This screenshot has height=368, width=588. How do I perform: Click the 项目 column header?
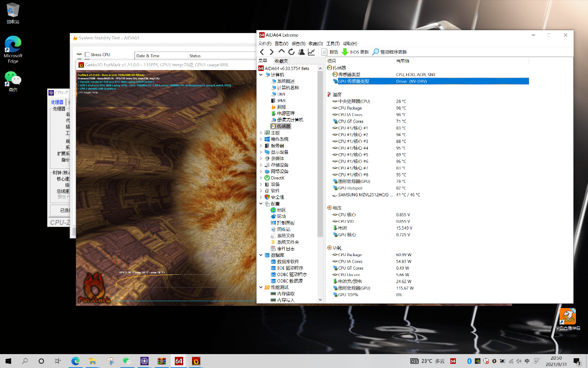[360, 61]
